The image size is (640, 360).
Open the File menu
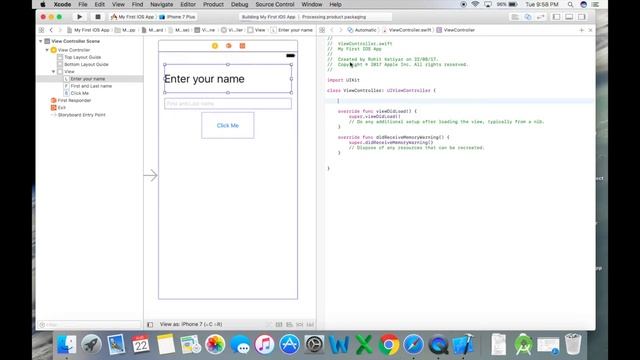click(x=83, y=4)
